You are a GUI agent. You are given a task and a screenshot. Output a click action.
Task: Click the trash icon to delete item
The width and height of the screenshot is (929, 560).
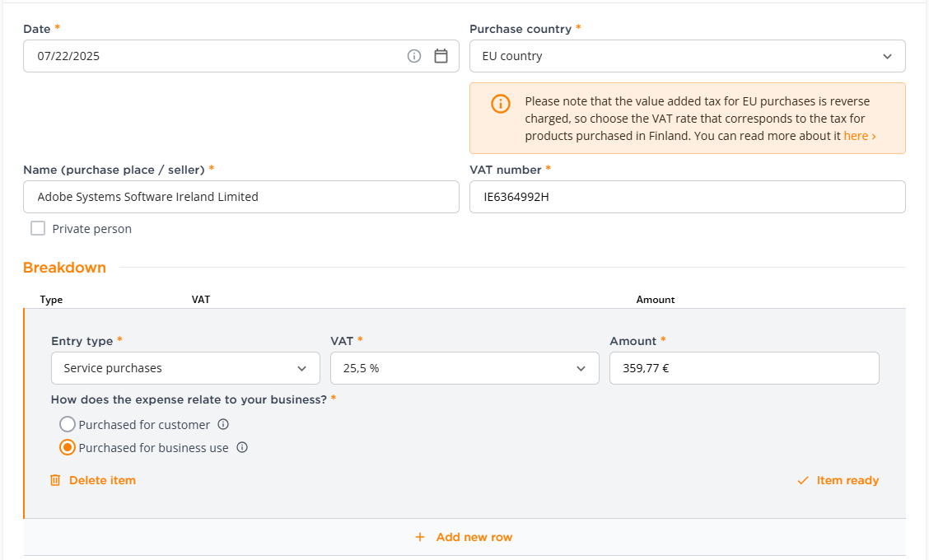[55, 480]
